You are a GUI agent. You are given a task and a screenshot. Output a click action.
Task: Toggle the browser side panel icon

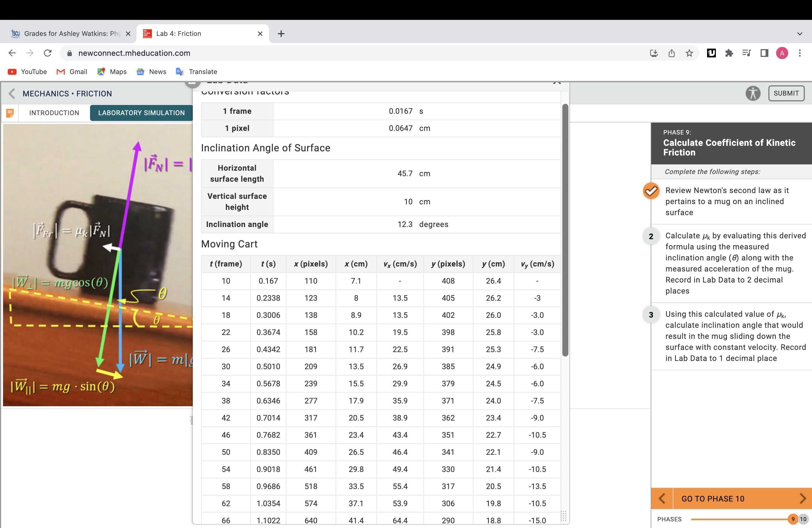[x=764, y=53]
